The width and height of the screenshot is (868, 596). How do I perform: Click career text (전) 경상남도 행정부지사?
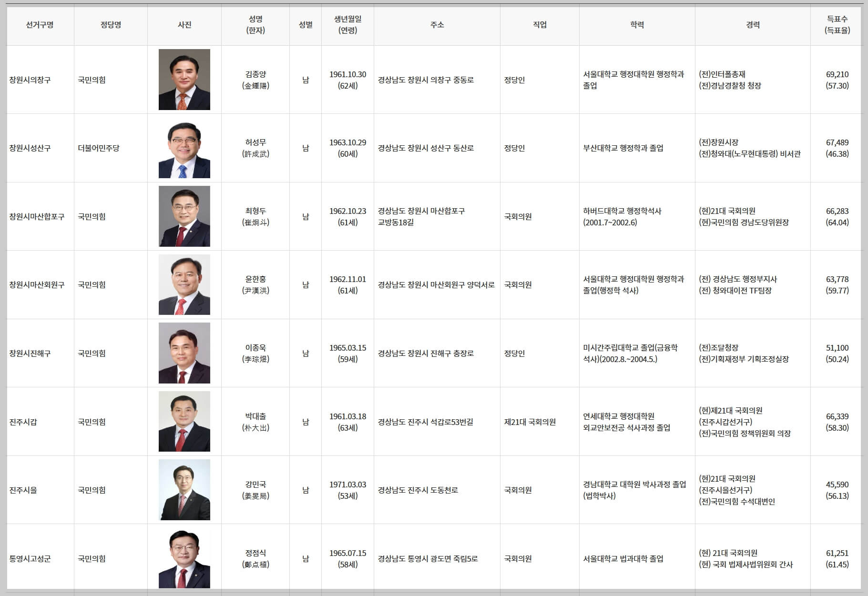(x=738, y=279)
